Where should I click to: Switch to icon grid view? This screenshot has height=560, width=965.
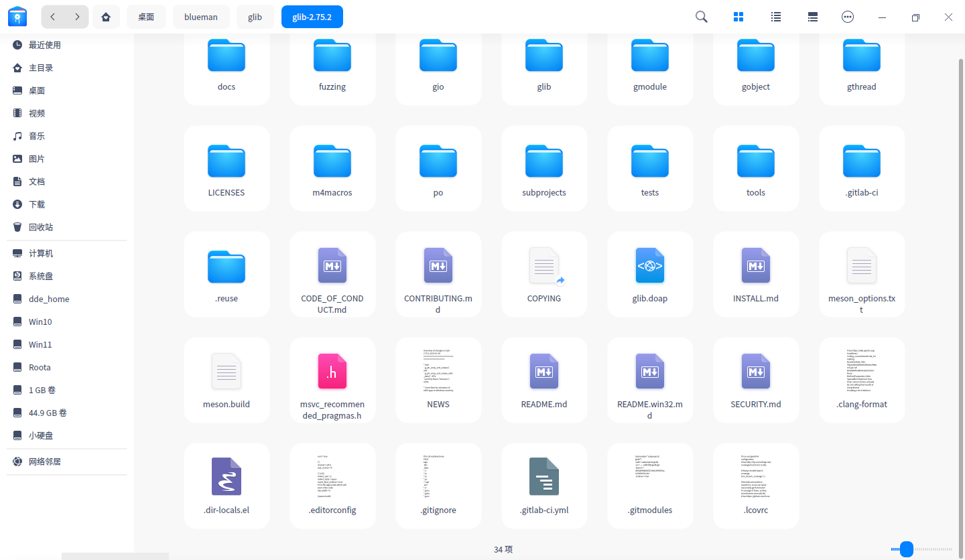coord(738,17)
